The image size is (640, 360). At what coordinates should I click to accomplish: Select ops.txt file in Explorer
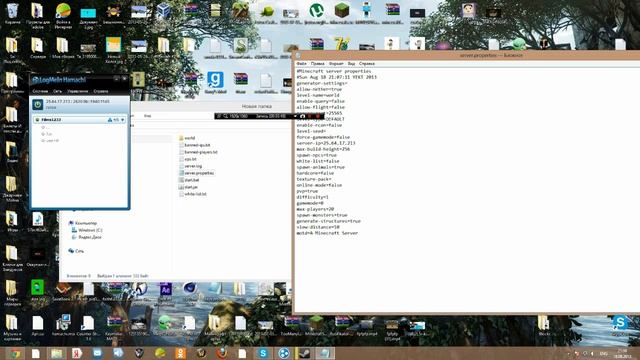[188, 159]
